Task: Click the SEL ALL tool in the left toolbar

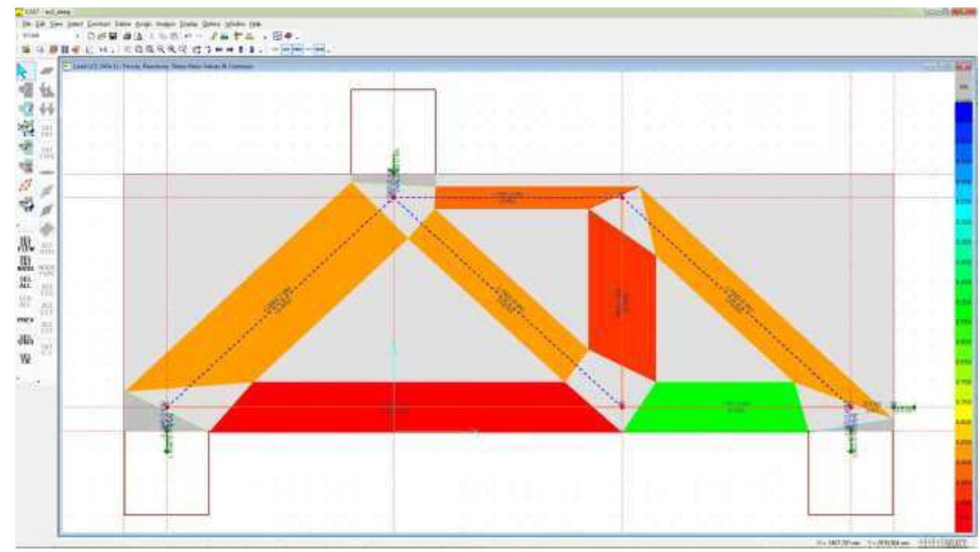Action: click(24, 283)
